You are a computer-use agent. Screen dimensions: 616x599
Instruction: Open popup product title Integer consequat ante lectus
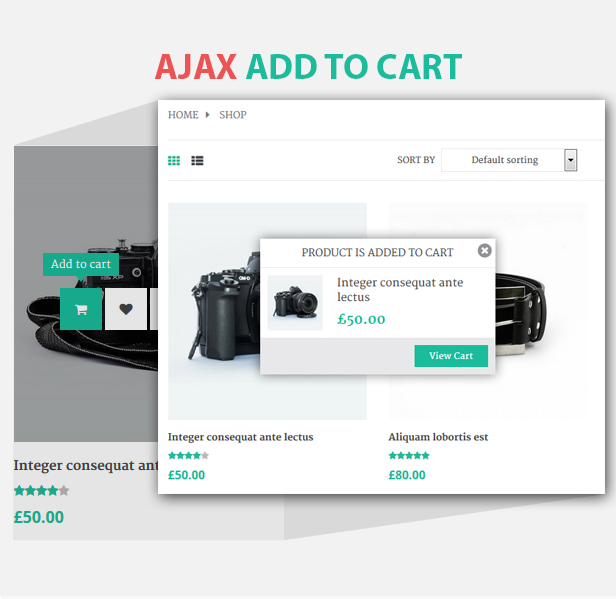point(400,289)
